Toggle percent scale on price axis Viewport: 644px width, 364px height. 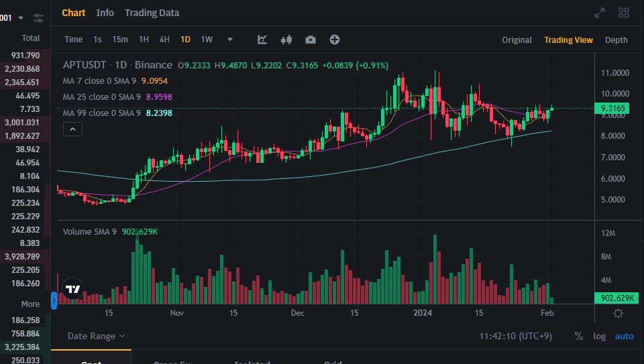point(579,336)
